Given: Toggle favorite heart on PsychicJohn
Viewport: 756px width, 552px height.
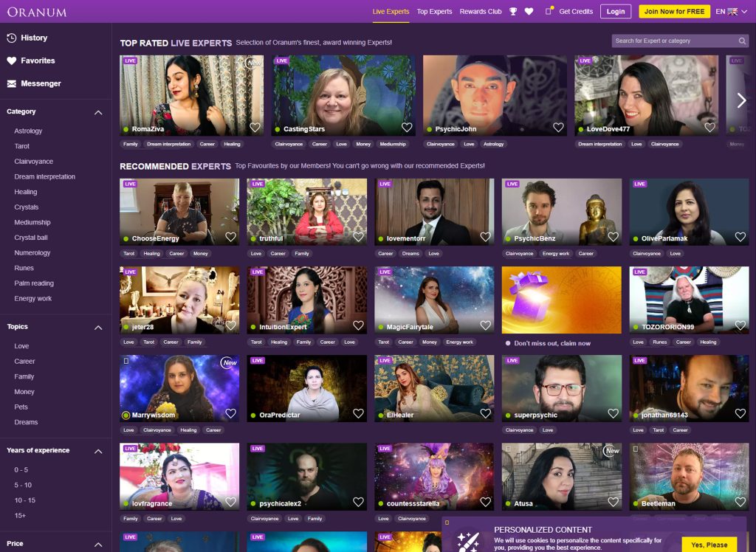Looking at the screenshot, I should pyautogui.click(x=558, y=128).
